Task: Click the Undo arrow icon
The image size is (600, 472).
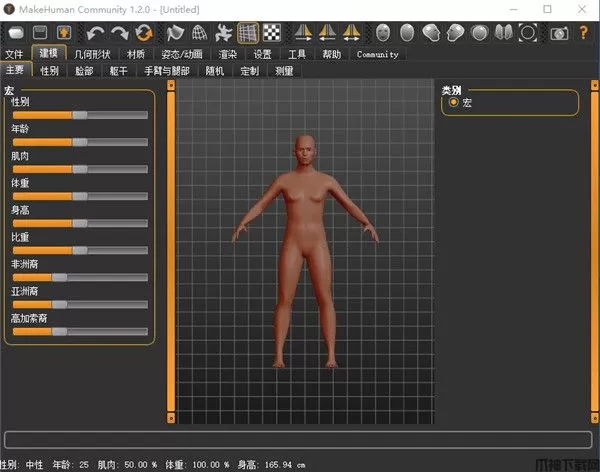Action: point(96,33)
